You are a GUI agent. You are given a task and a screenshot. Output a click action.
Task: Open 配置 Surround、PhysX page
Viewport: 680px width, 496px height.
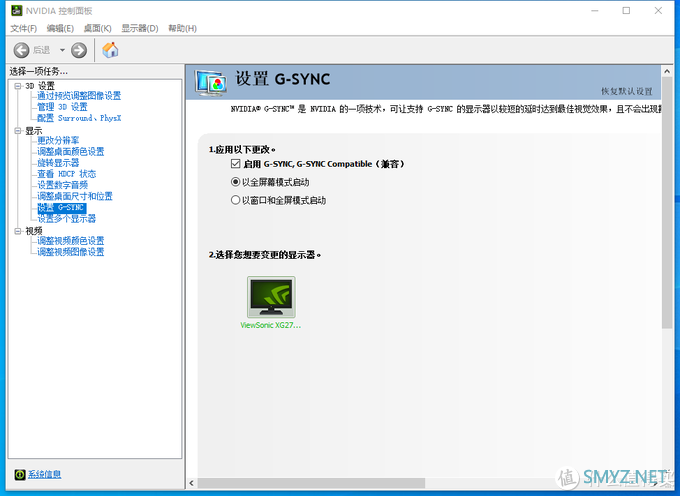(x=79, y=118)
